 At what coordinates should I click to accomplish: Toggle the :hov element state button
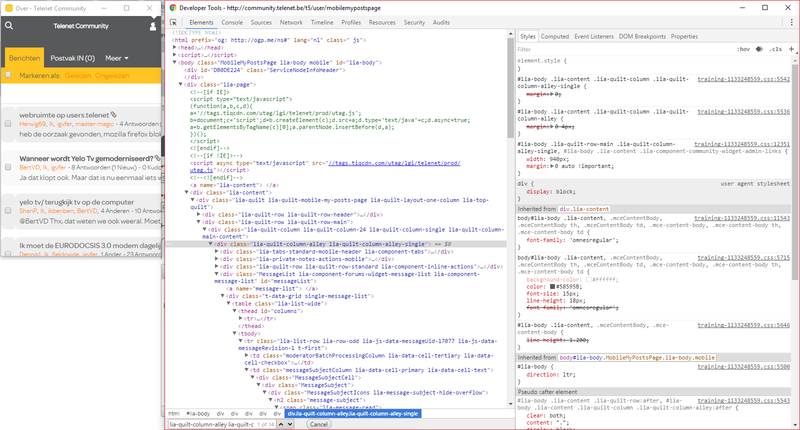pos(743,49)
